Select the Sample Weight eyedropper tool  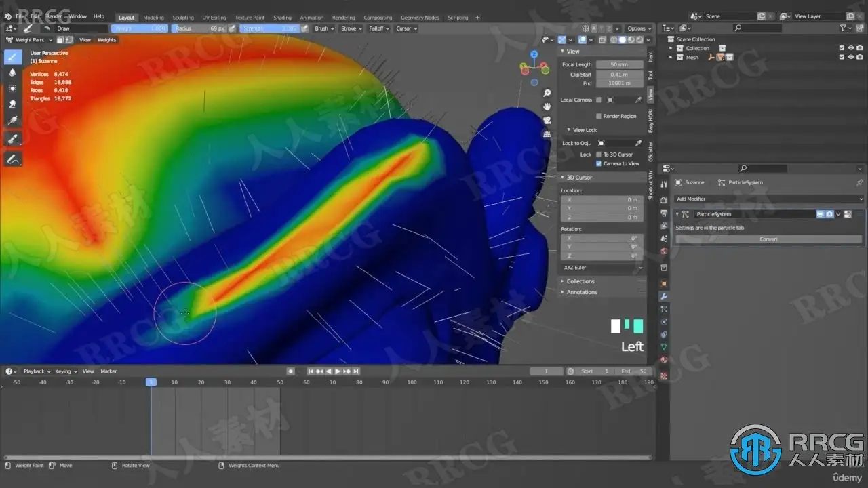pos(12,139)
